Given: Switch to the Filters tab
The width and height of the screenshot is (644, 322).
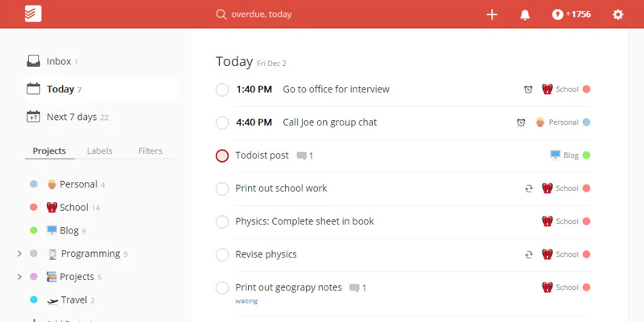Looking at the screenshot, I should 151,151.
